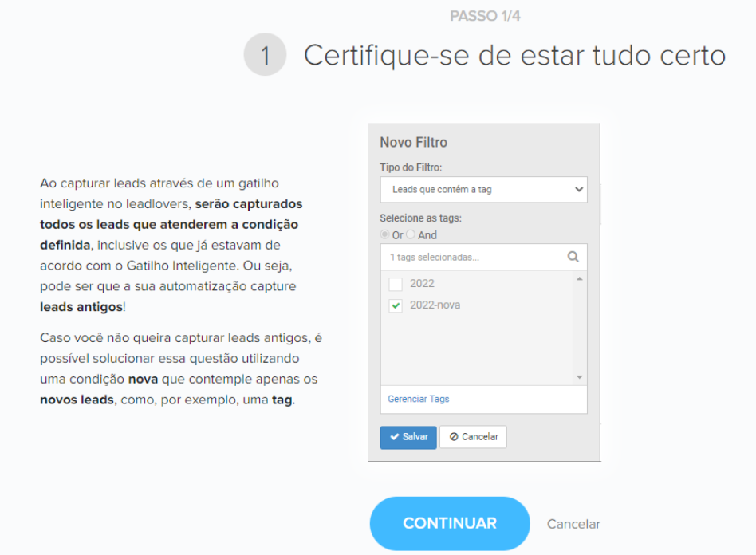
Task: Open the Tipo do Filtro dropdown
Action: coord(483,190)
